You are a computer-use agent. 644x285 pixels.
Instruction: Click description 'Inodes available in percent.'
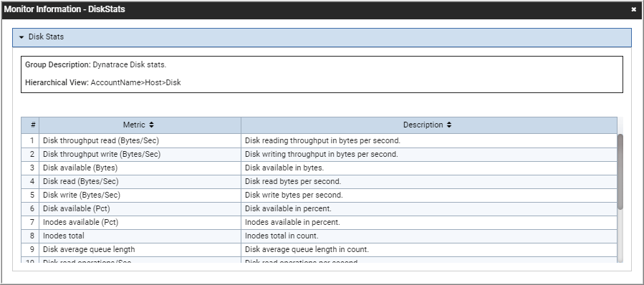click(292, 222)
